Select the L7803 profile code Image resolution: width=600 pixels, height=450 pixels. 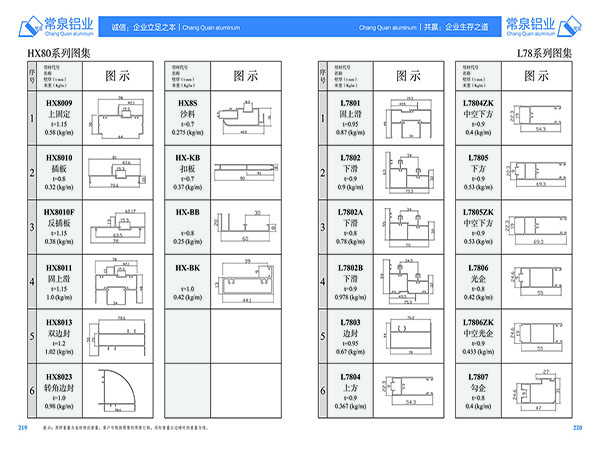point(351,322)
